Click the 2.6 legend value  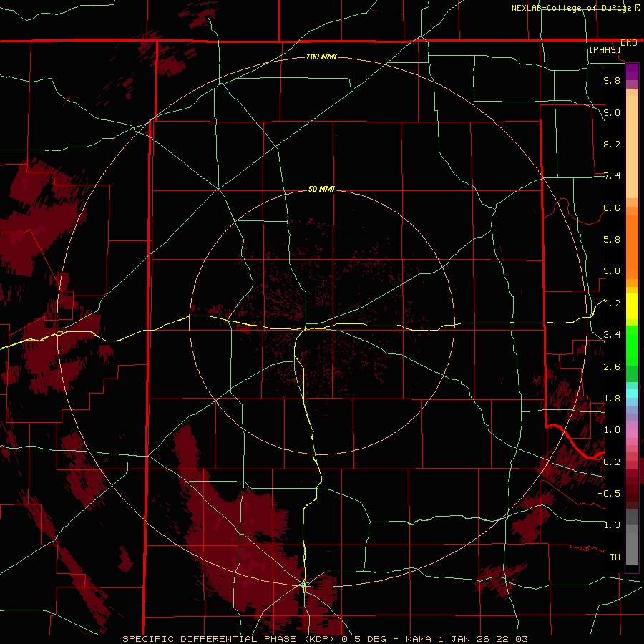[612, 367]
